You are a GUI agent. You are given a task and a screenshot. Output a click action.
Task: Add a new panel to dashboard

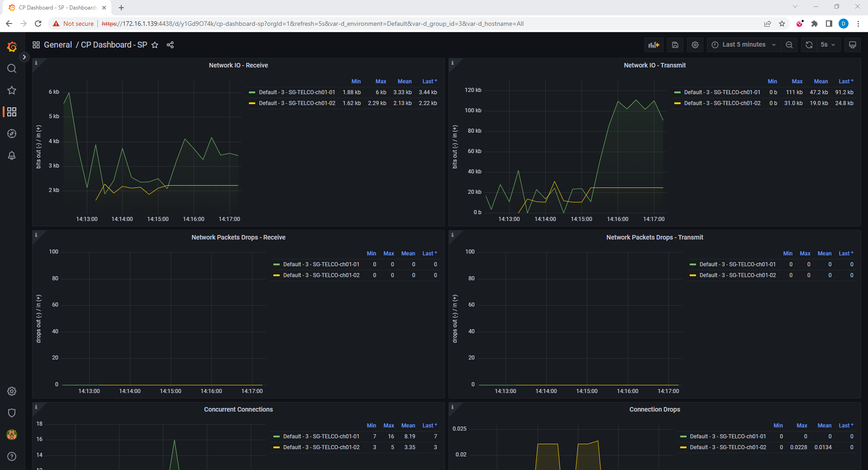[654, 45]
